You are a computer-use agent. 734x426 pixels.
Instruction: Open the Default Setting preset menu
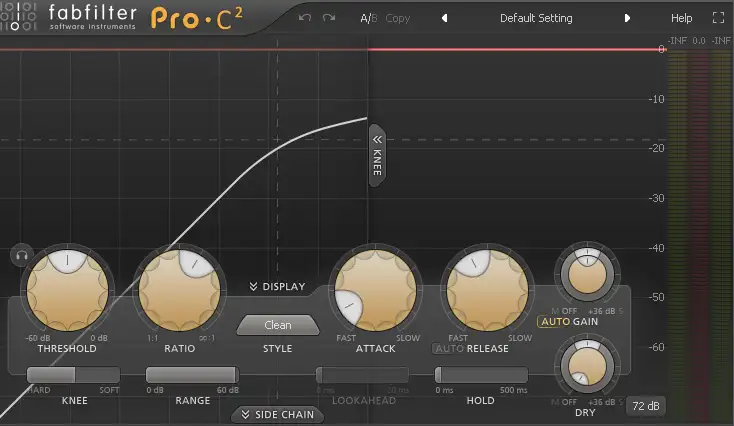[536, 18]
